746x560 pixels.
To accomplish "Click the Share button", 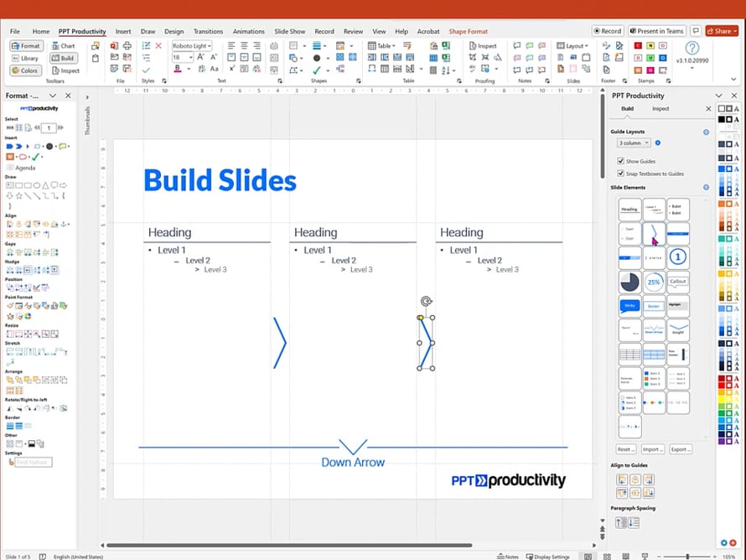I will point(723,31).
